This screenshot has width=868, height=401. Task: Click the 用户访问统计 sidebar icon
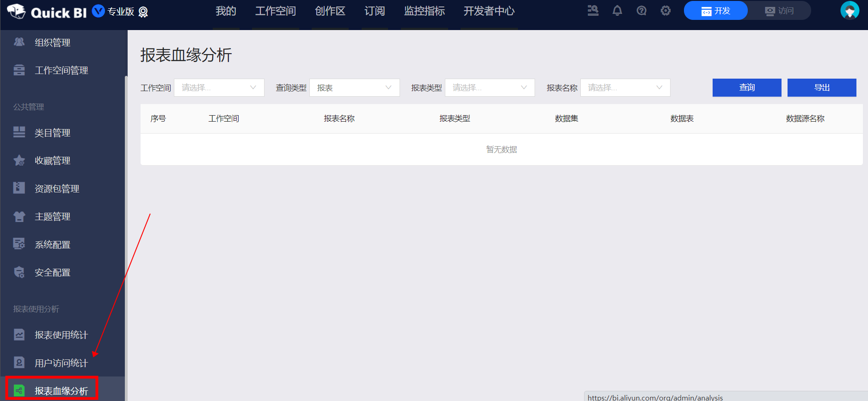tap(19, 362)
